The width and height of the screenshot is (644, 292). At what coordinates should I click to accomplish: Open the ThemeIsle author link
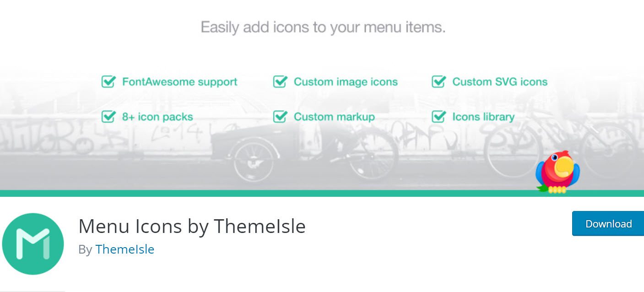[x=124, y=249]
